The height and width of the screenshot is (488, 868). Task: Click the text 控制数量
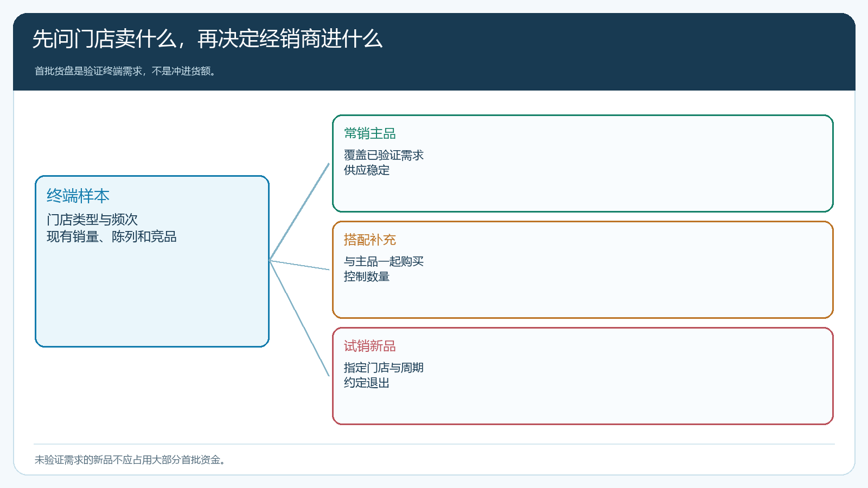point(367,277)
